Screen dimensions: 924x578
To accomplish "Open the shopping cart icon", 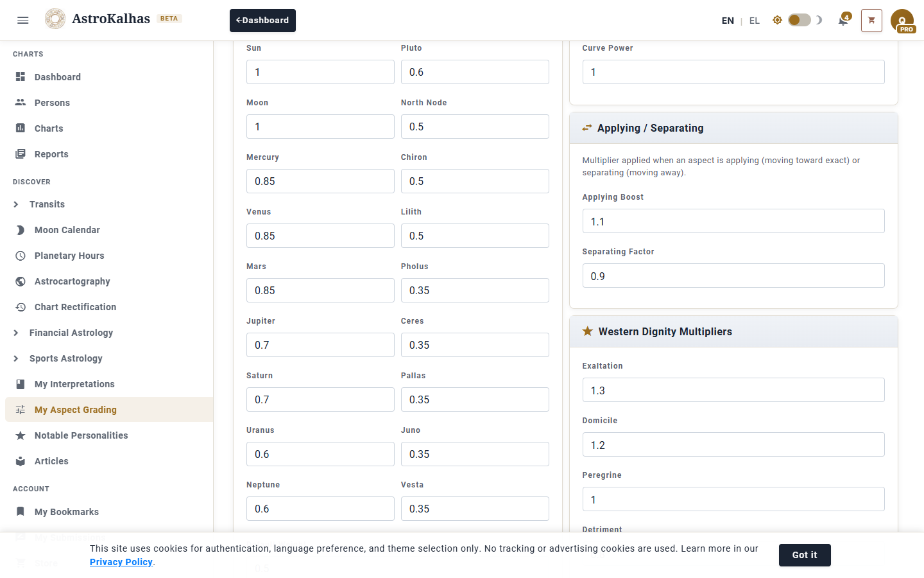I will (x=871, y=21).
